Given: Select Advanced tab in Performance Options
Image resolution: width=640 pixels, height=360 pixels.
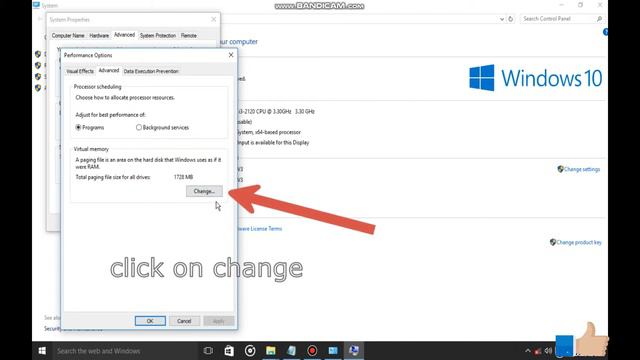Looking at the screenshot, I should tap(109, 71).
